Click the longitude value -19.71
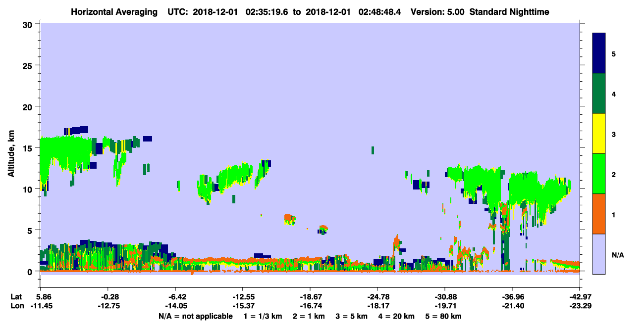 444,306
